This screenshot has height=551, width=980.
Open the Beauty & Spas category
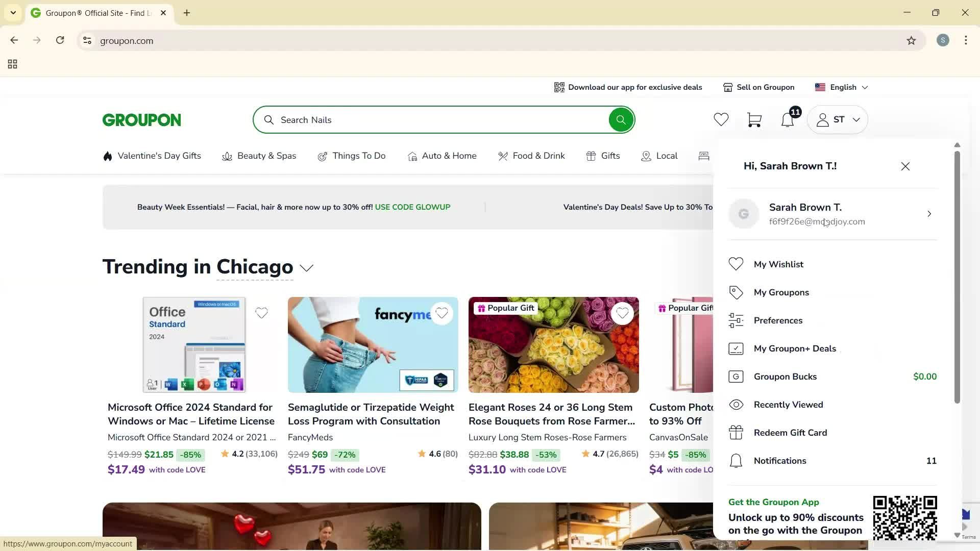(x=266, y=156)
